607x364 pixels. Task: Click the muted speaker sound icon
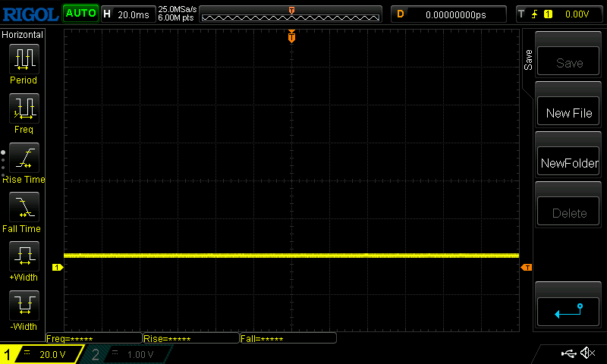(x=587, y=353)
